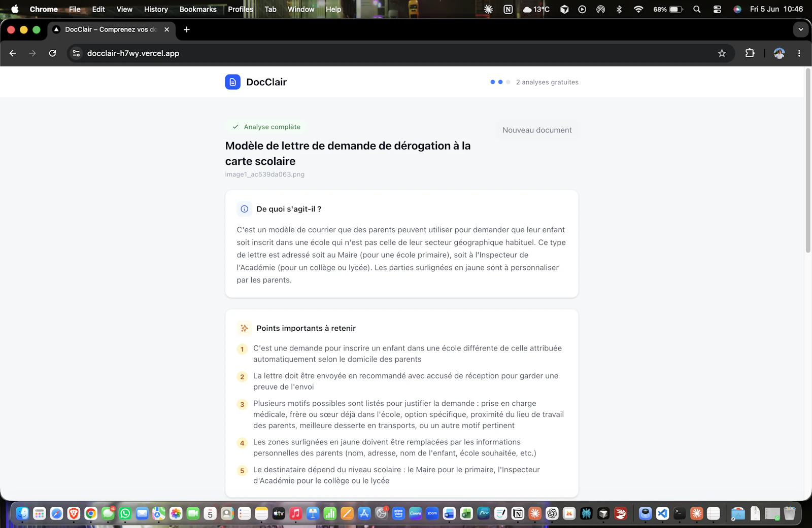Screen dimensions: 812x528
Task: Open the Chrome profile avatar
Action: tap(779, 53)
